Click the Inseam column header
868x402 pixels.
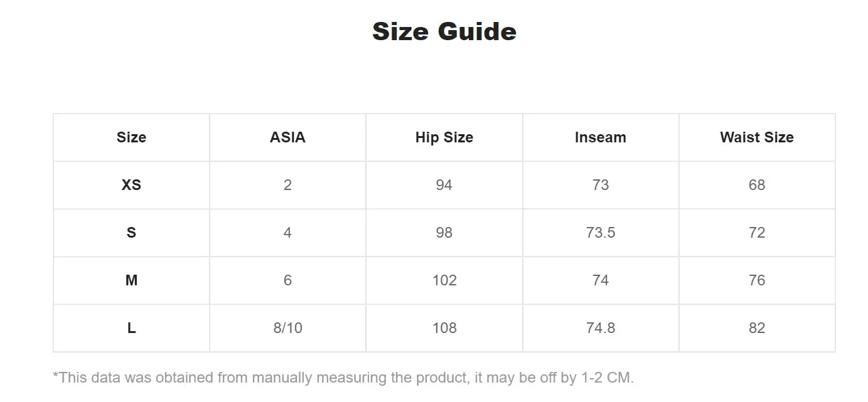(x=601, y=137)
